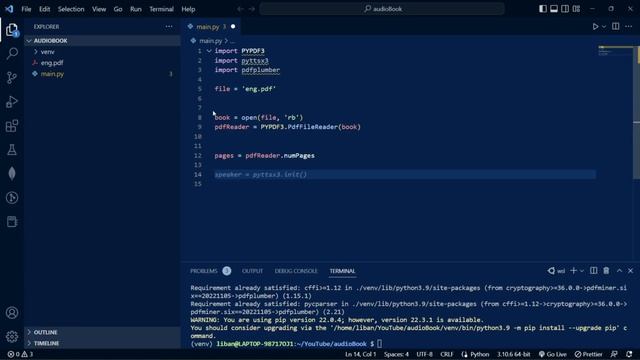Select the main.py editor tab
This screenshot has width=640, height=360.
coord(211,27)
